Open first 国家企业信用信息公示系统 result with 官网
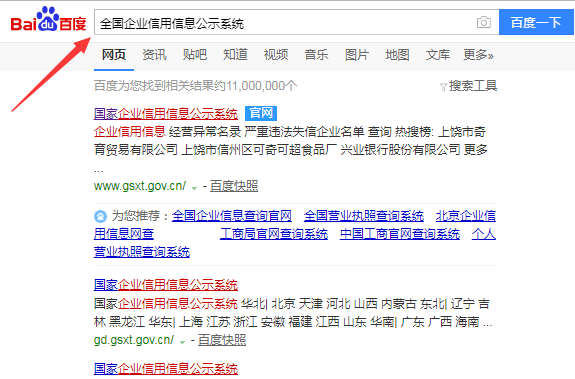 coord(166,114)
